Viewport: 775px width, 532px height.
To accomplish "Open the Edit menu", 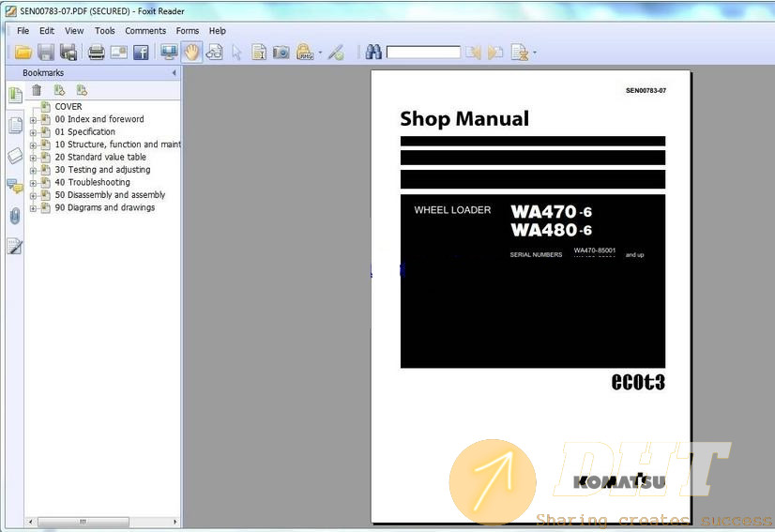I will [47, 31].
